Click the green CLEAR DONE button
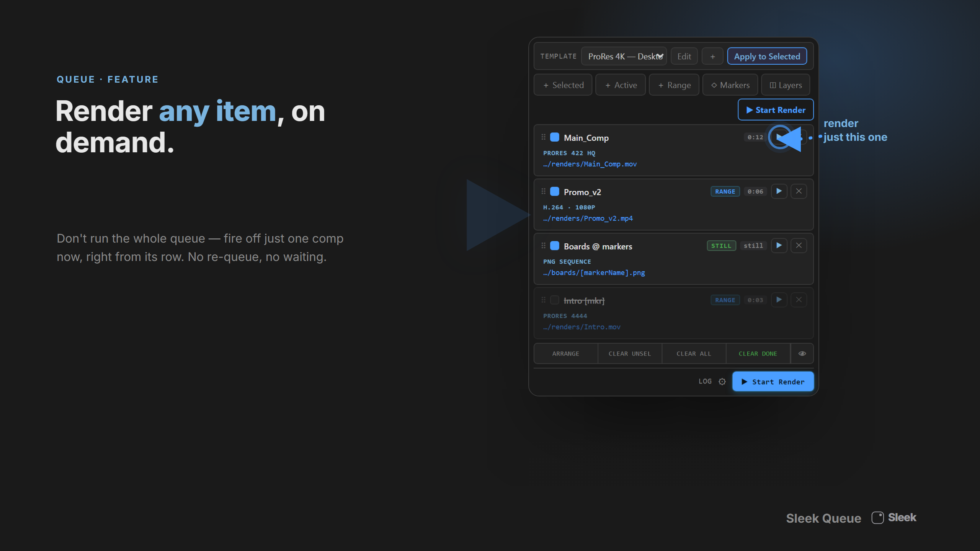 758,354
